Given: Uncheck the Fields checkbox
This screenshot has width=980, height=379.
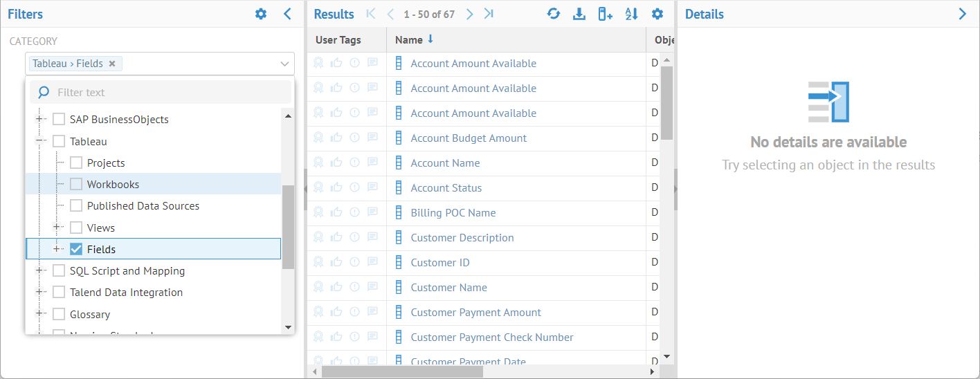Looking at the screenshot, I should point(76,249).
